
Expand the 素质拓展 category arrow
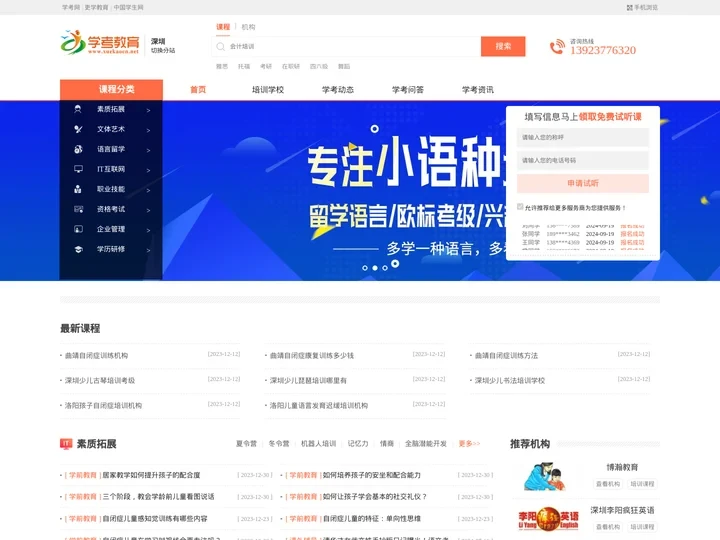coord(148,110)
